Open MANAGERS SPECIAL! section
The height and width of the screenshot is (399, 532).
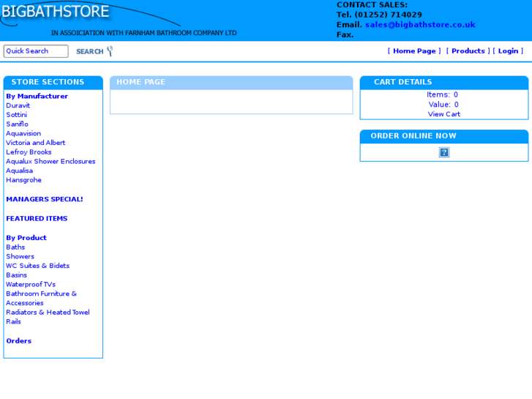coord(45,199)
